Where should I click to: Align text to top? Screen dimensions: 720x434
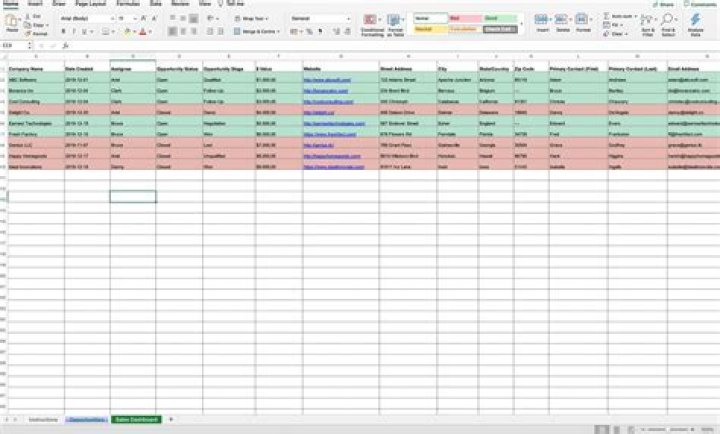173,18
